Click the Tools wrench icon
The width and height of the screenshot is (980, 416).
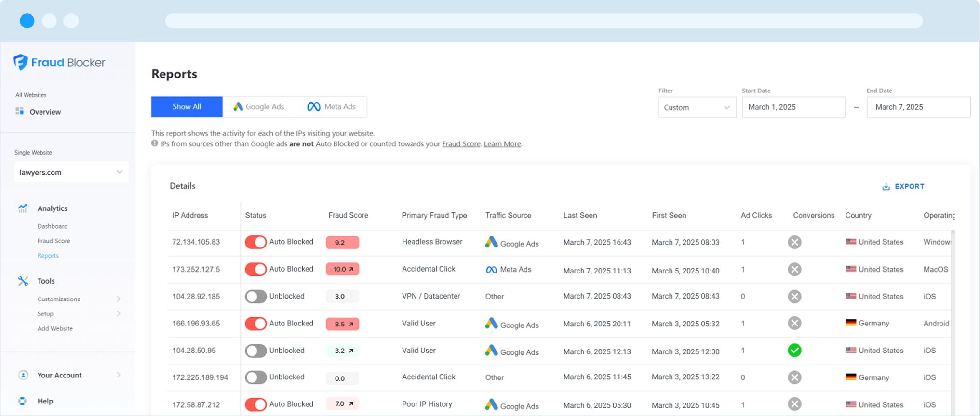[23, 281]
